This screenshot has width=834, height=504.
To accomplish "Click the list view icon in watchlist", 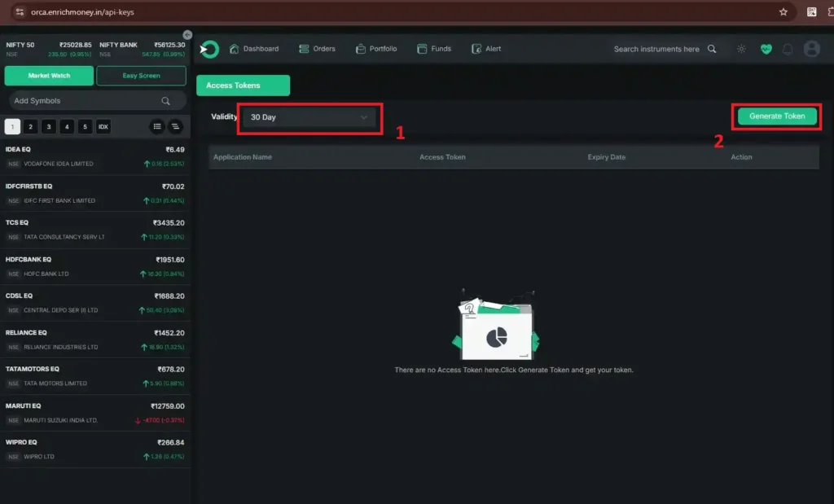I will (x=157, y=126).
